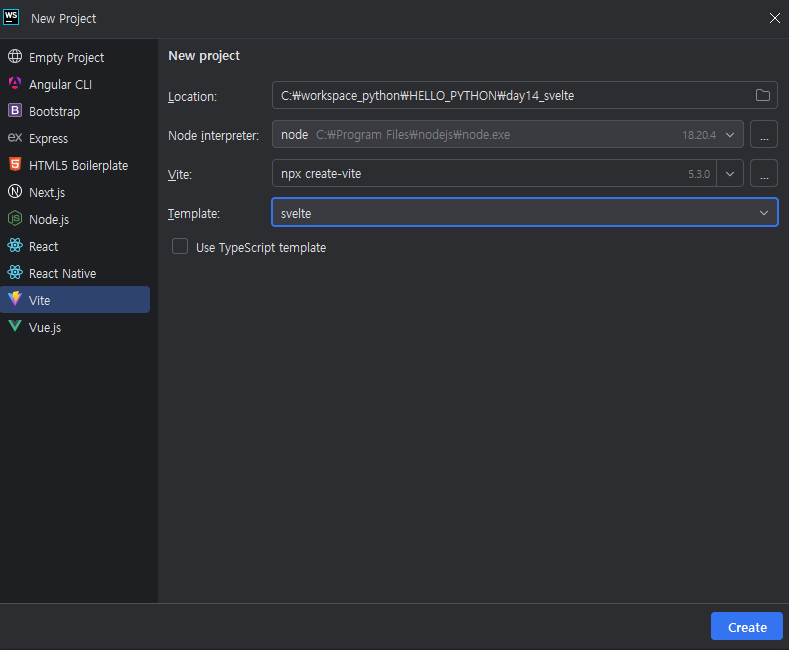
Task: Select HTML5 Boilerplate project type
Action: (75, 165)
